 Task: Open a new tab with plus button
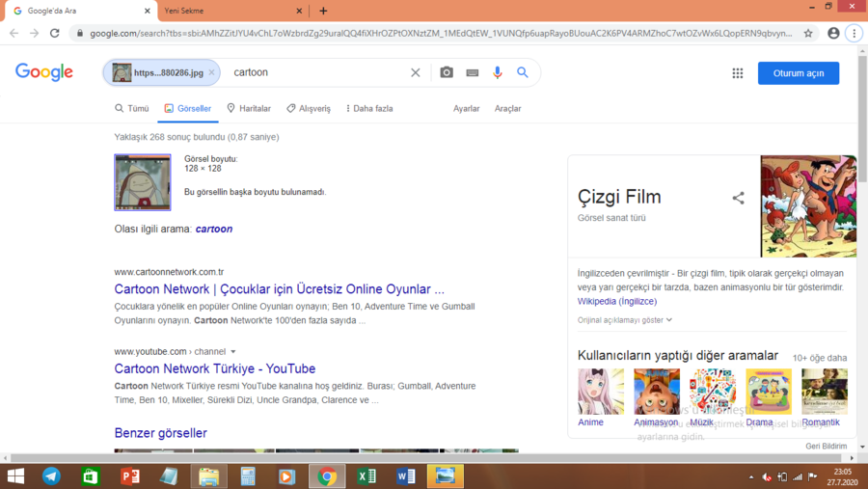pyautogui.click(x=323, y=11)
